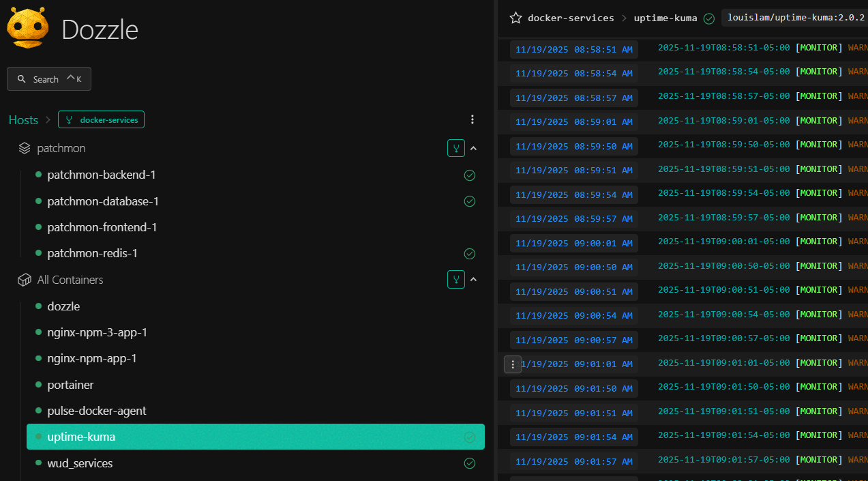This screenshot has width=868, height=481.
Task: Click the uptime-kuma title in the log header
Action: (665, 18)
